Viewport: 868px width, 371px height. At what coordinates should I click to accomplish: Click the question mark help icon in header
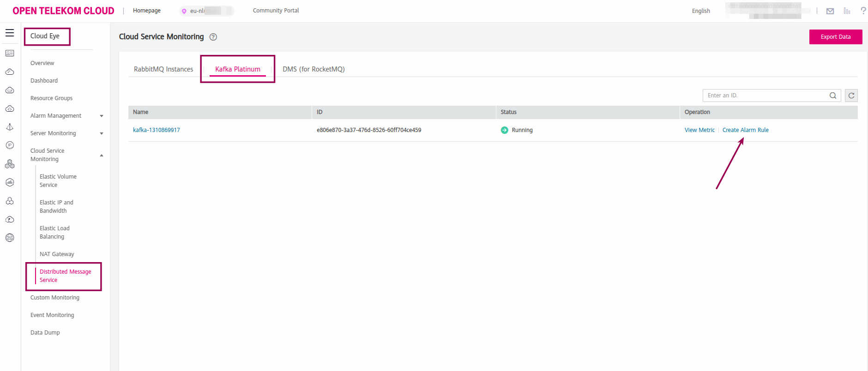tap(863, 11)
